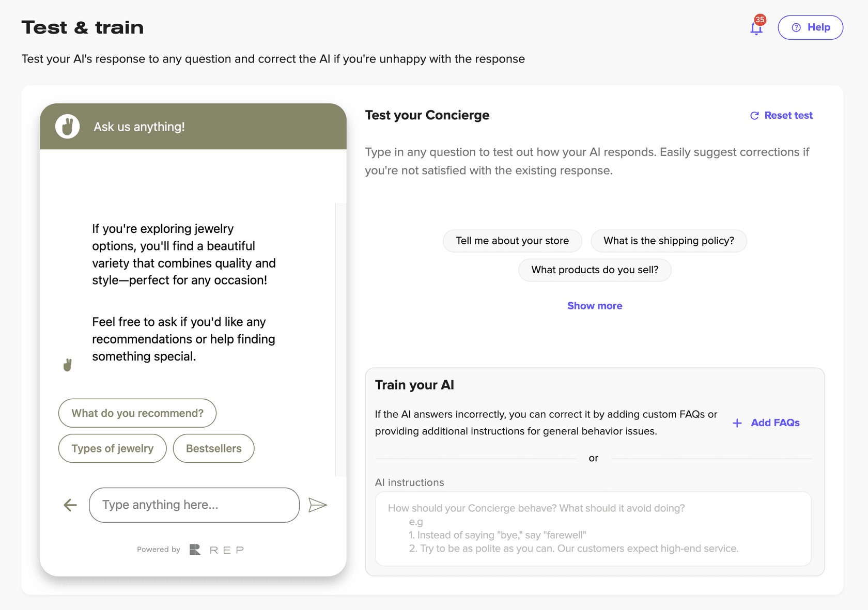Click the 'Type anything here...' chat input

click(194, 505)
